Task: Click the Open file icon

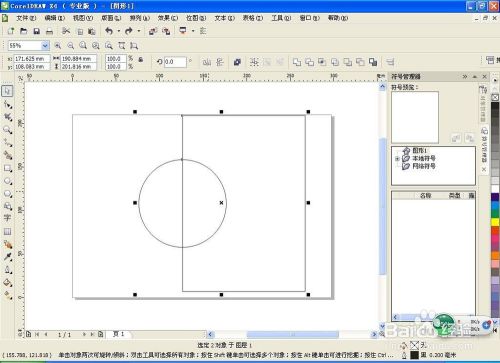Action: point(23,31)
